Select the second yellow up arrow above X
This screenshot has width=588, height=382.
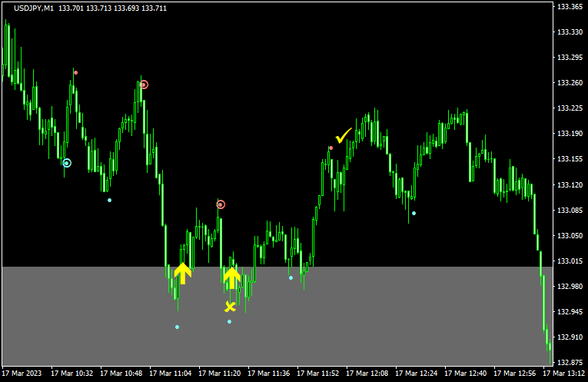(232, 276)
